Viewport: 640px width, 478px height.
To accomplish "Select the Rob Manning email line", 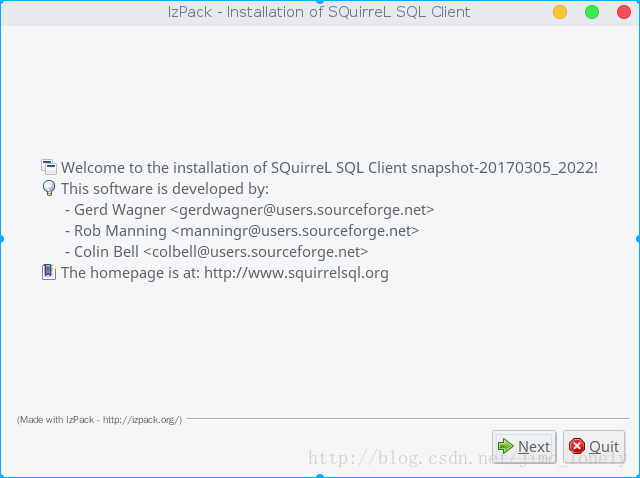I will pos(242,231).
